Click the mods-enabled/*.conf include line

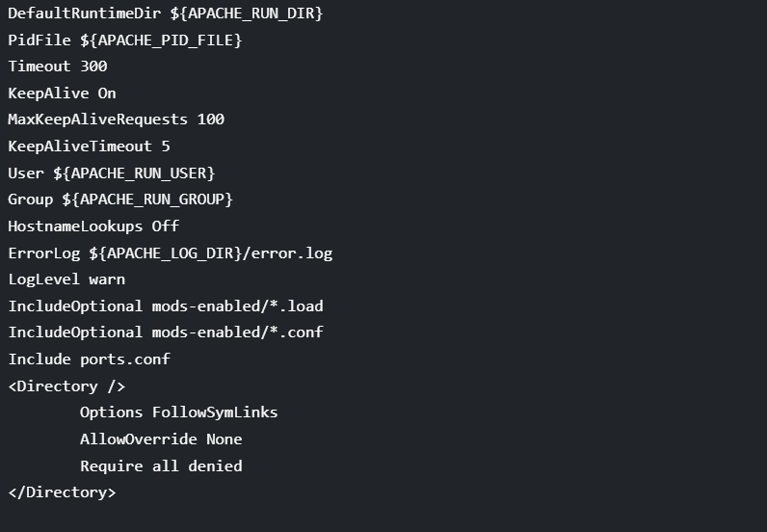(x=166, y=332)
